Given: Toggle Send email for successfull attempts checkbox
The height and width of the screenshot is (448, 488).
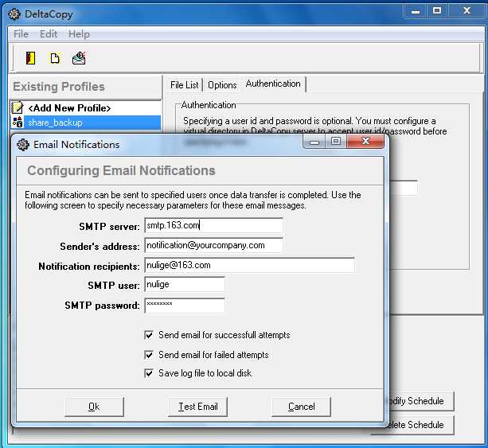Looking at the screenshot, I should pyautogui.click(x=149, y=335).
